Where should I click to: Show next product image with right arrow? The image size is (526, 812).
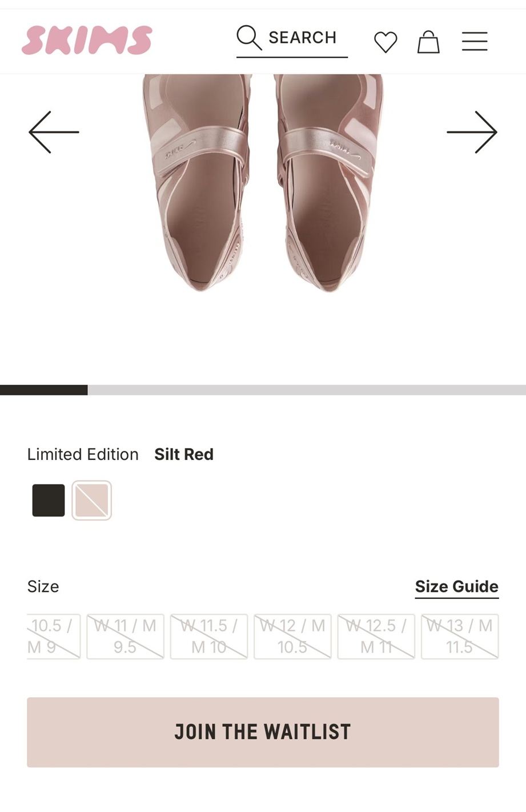pos(472,132)
